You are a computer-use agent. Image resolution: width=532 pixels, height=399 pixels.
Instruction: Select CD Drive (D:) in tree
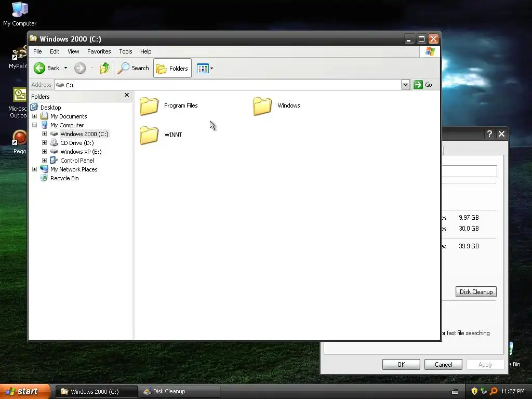(x=77, y=143)
